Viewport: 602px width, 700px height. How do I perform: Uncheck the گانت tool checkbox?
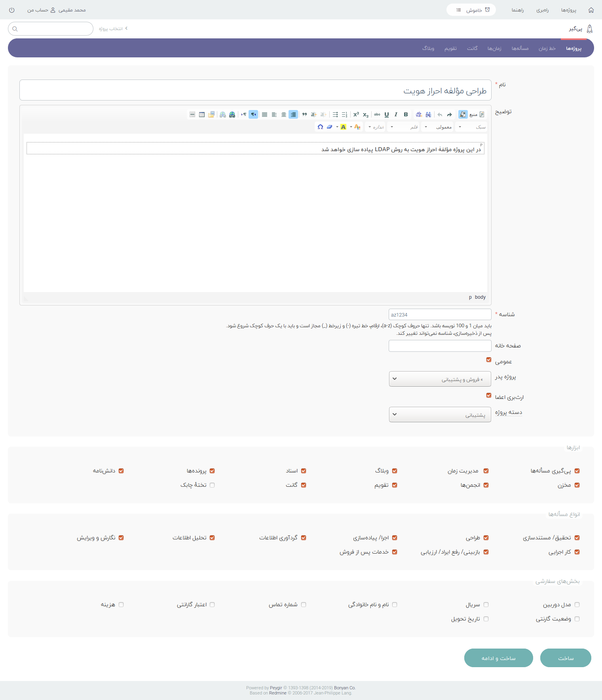tap(304, 485)
